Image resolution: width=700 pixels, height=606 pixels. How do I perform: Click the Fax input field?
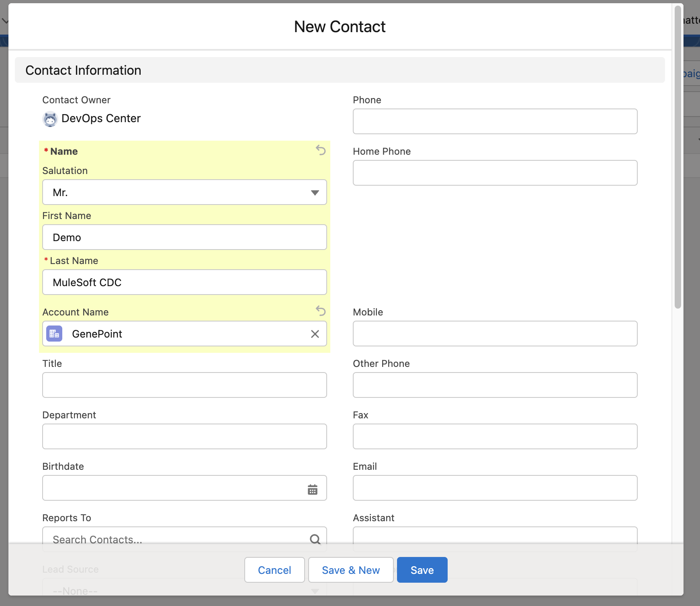pos(495,436)
